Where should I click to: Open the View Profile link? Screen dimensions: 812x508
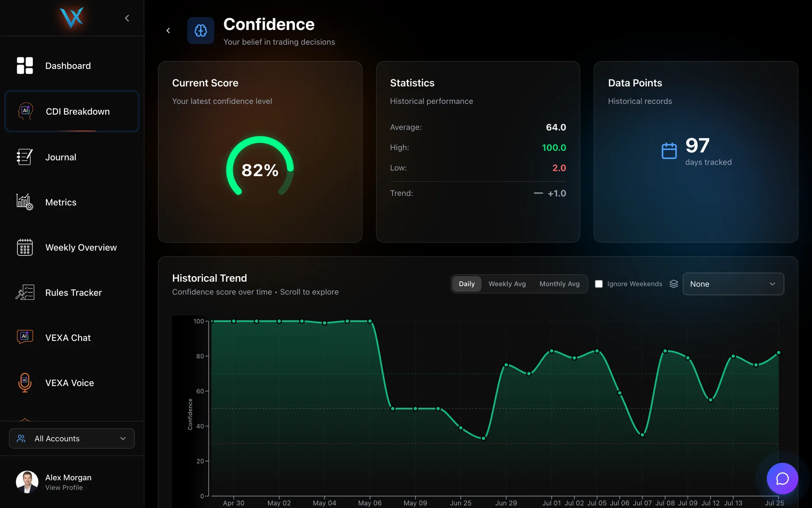(x=64, y=488)
